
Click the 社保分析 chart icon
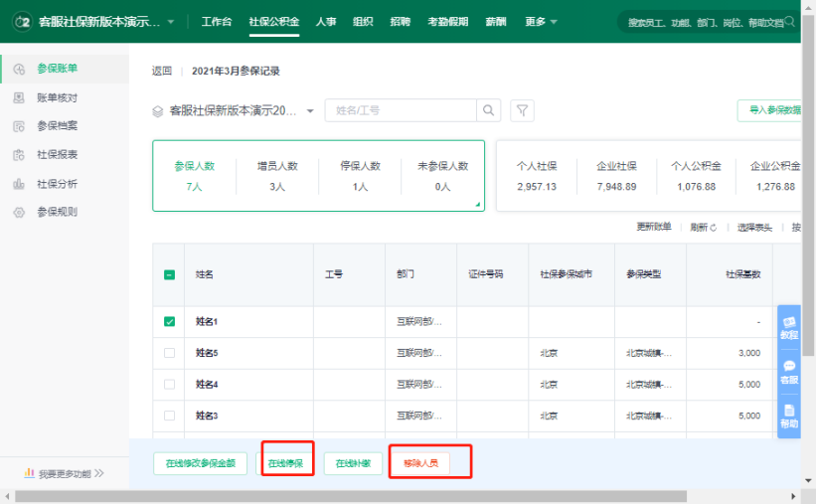tap(19, 184)
